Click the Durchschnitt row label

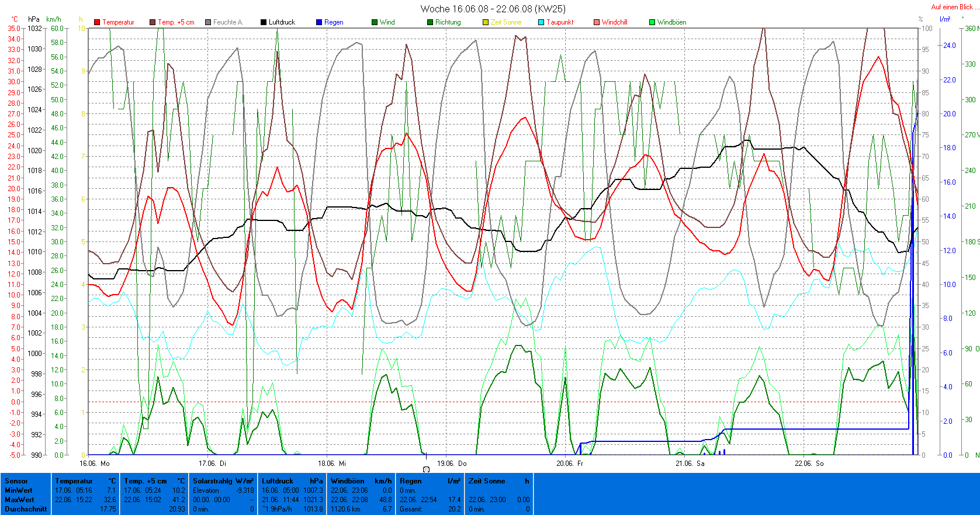click(26, 509)
